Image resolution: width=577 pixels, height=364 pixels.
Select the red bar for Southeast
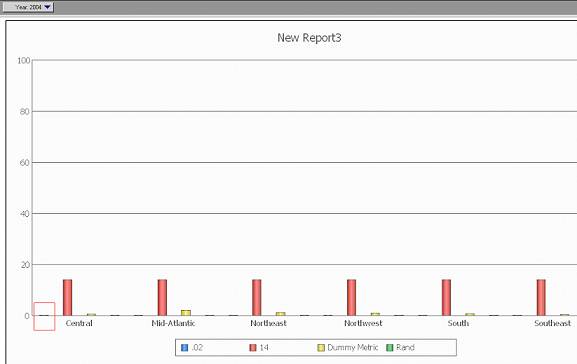coord(541,297)
